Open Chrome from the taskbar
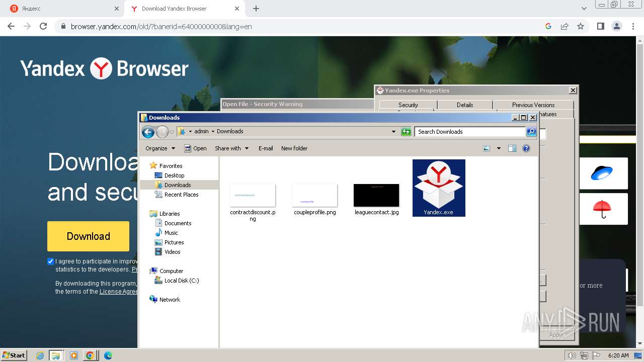Screen dimensions: 644x362 90,355
